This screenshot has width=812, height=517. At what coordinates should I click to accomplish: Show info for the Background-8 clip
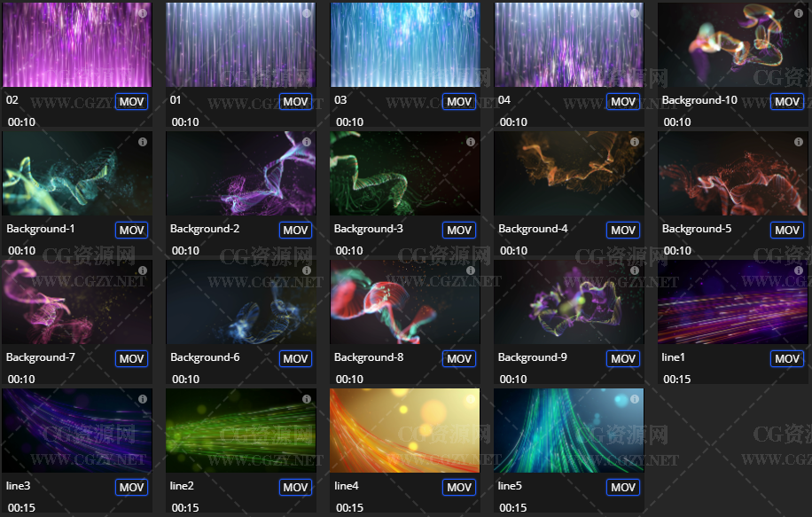470,270
